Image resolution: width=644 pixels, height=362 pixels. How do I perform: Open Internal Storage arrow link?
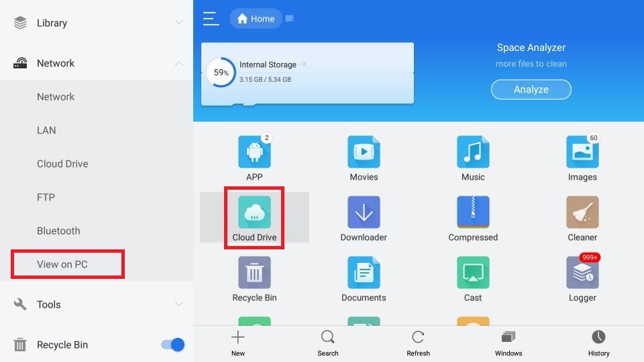[303, 64]
